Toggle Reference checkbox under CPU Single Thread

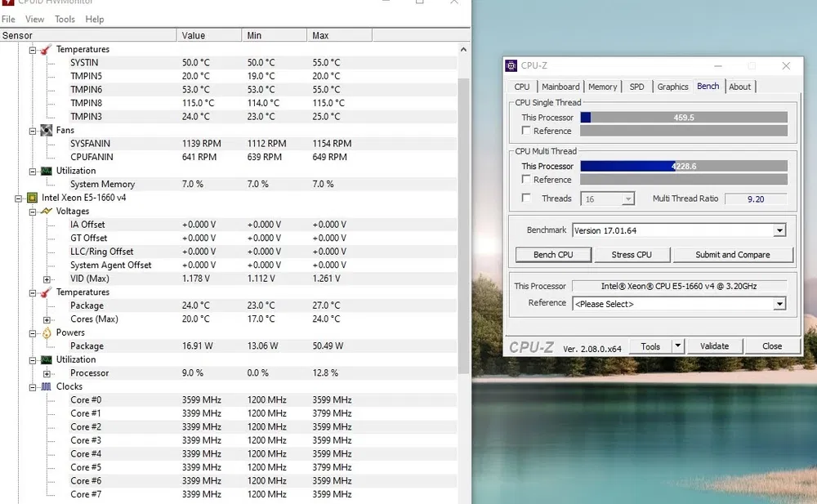click(526, 131)
